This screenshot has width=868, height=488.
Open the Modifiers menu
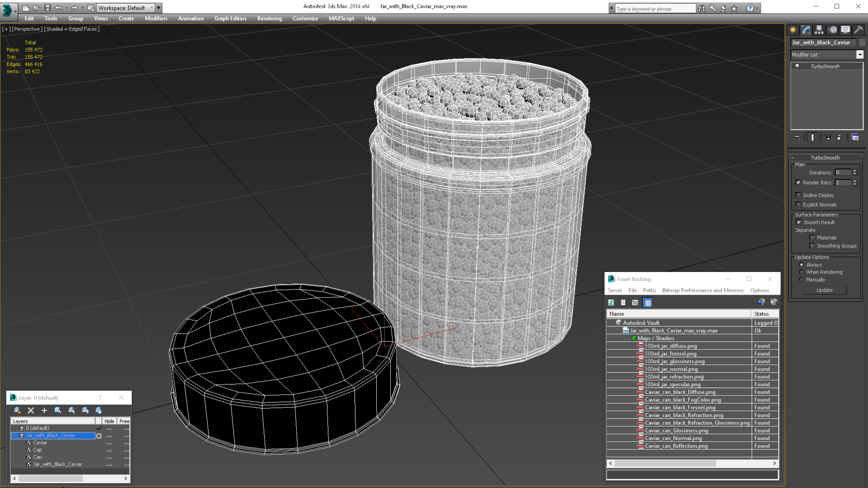[x=156, y=18]
